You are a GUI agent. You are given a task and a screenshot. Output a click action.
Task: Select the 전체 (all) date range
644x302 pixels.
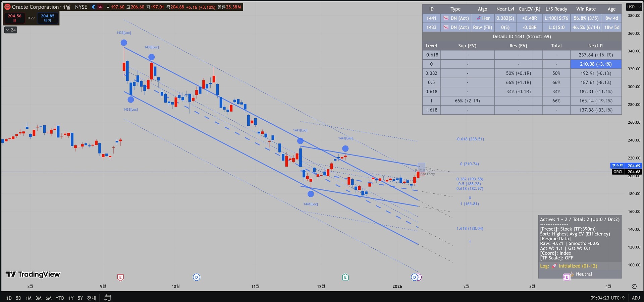[91, 298]
